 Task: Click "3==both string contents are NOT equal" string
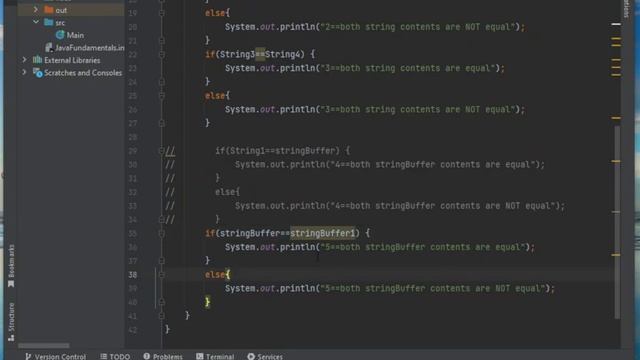pos(418,109)
